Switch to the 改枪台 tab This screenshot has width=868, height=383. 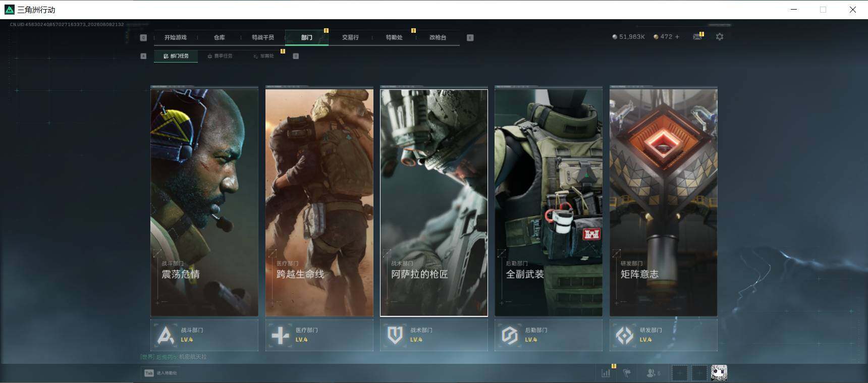pyautogui.click(x=438, y=37)
